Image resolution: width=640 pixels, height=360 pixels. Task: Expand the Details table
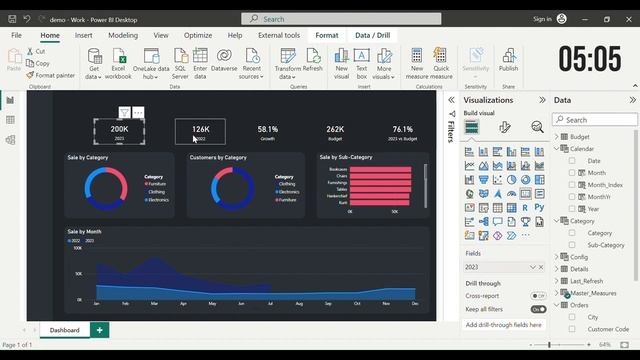(x=556, y=269)
